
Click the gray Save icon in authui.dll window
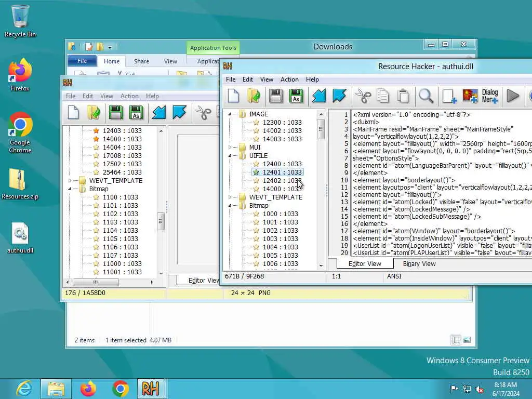[276, 96]
